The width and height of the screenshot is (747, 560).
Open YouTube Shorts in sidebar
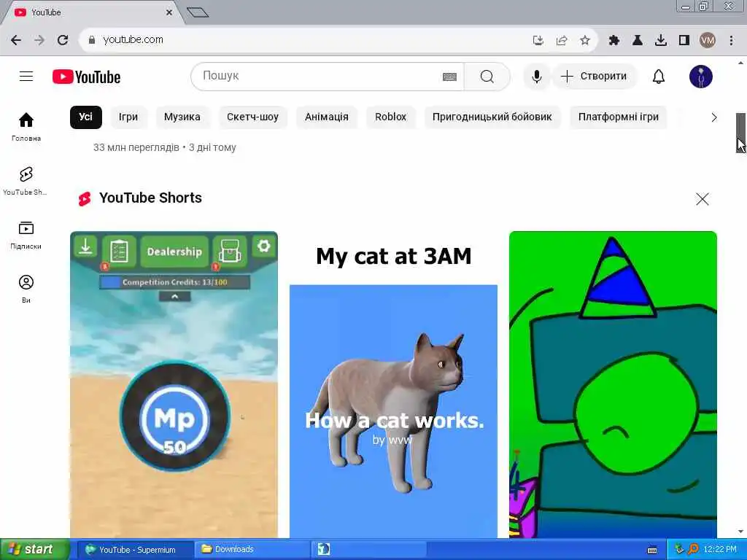pyautogui.click(x=26, y=181)
